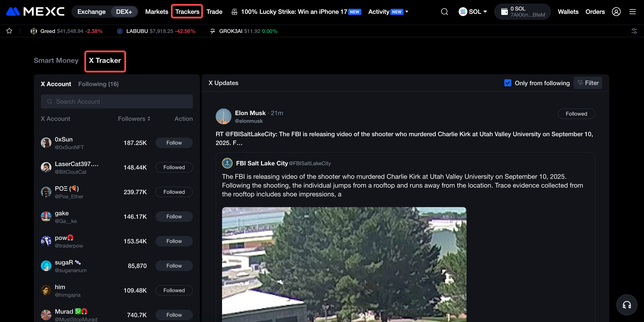Open the Following (16) tab
The height and width of the screenshot is (322, 644).
coord(98,84)
